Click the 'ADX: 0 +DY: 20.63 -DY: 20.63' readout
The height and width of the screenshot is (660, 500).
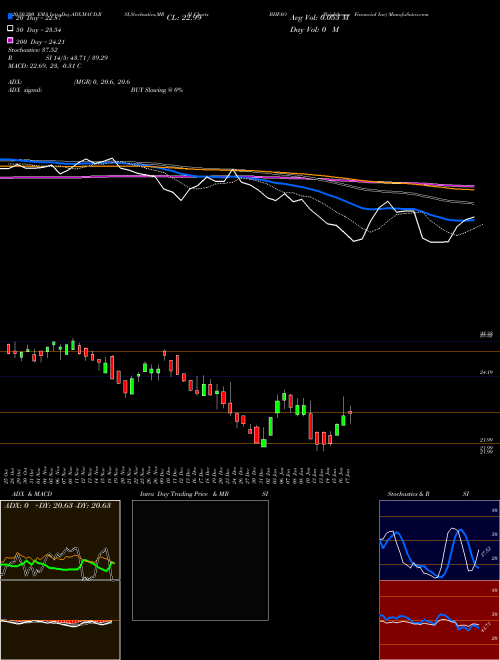click(x=57, y=506)
